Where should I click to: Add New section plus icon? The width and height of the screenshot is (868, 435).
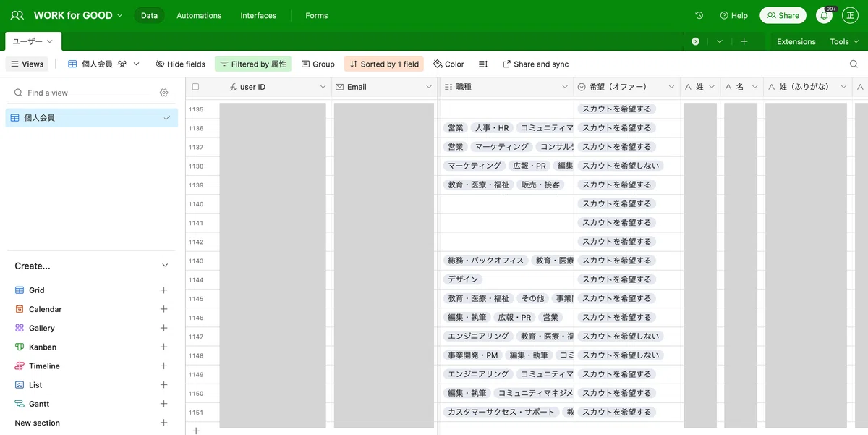click(164, 423)
